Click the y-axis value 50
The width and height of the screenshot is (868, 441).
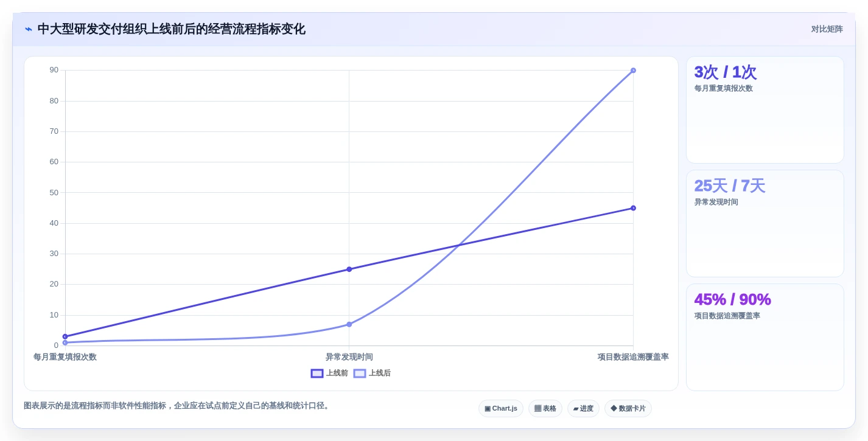[x=54, y=193]
